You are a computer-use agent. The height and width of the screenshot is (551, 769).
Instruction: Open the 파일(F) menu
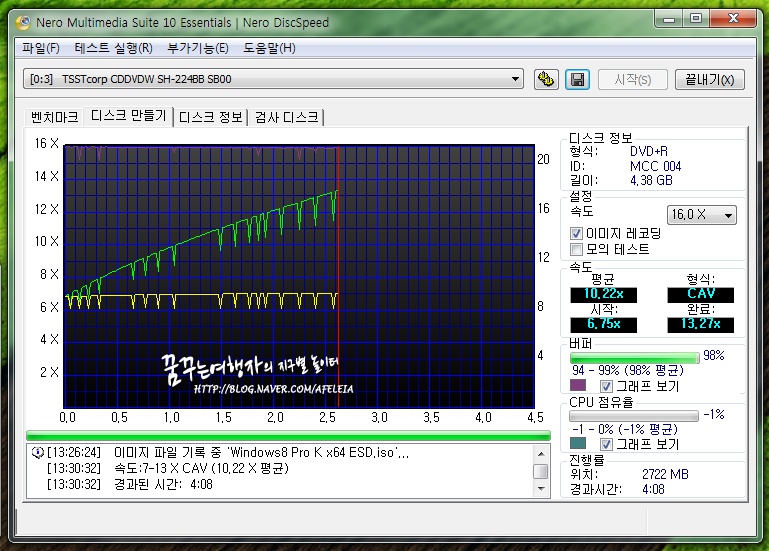pyautogui.click(x=41, y=48)
